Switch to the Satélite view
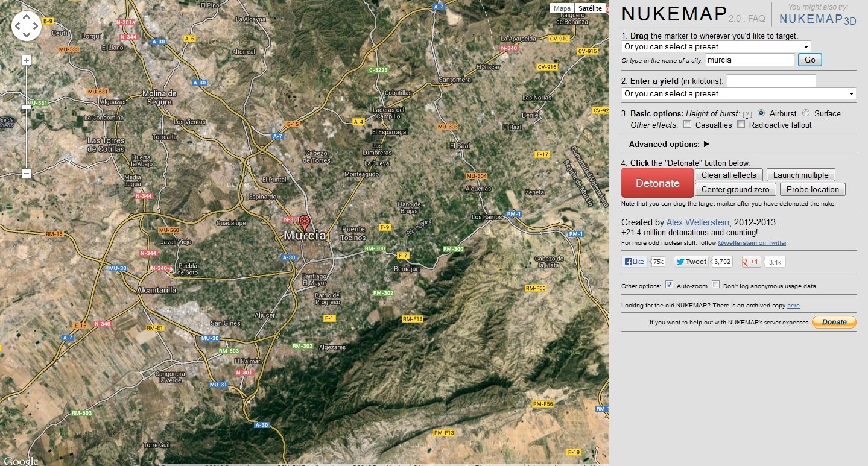 [x=589, y=8]
